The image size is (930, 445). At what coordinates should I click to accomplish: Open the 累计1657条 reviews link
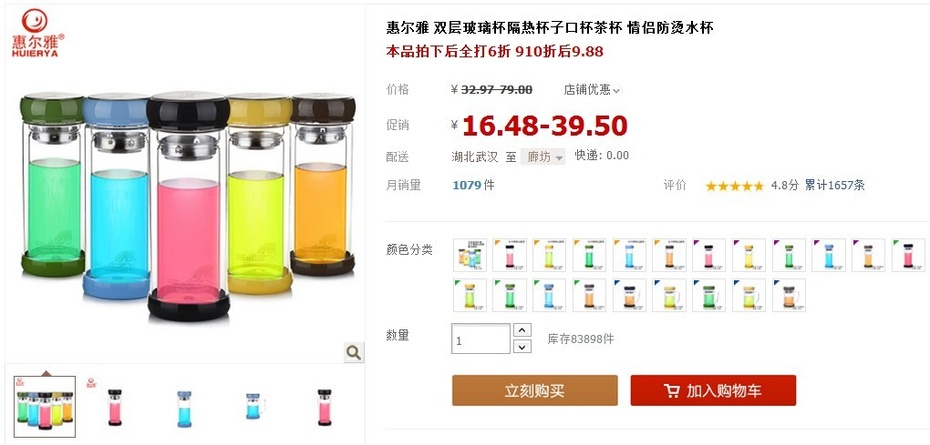(835, 185)
